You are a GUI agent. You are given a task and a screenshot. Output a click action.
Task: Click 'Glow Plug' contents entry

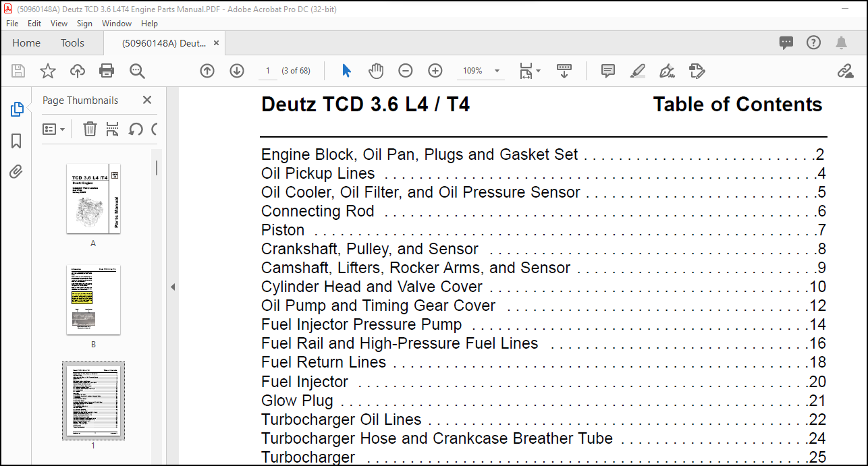point(297,401)
